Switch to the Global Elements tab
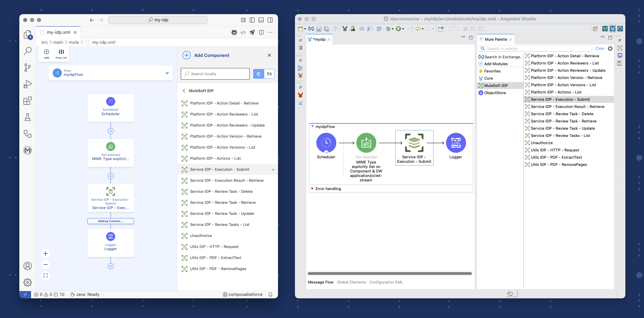This screenshot has width=644, height=318. 351,282
